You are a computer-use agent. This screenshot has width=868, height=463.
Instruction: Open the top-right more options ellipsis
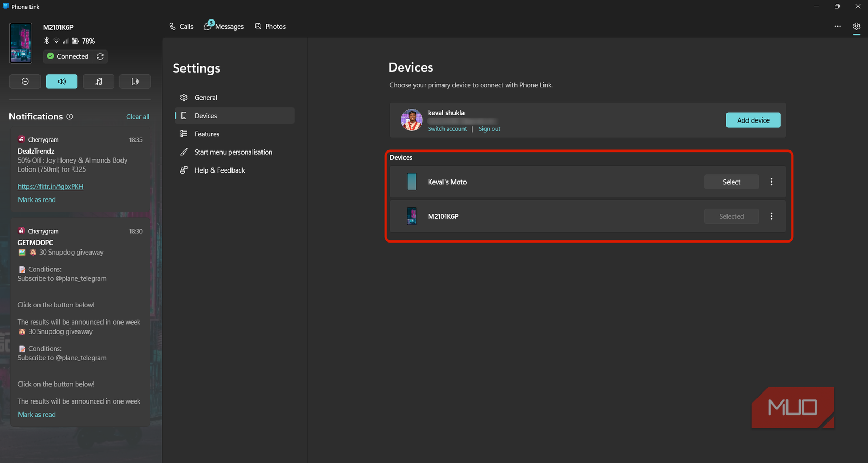(x=837, y=26)
